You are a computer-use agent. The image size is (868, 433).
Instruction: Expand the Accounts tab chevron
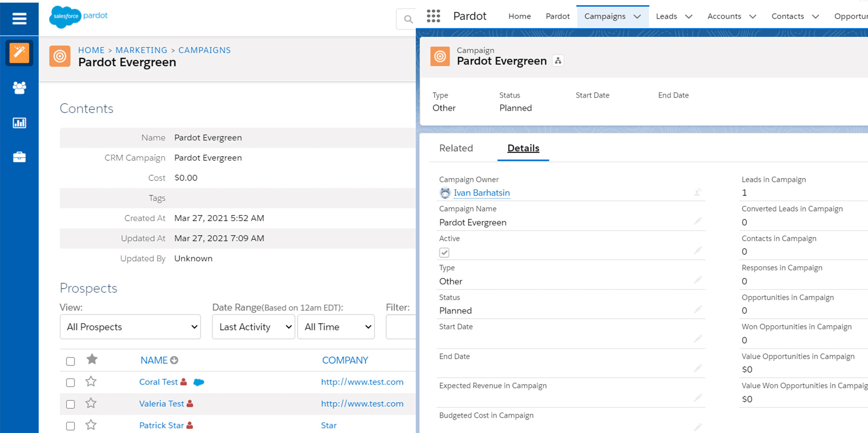(753, 17)
